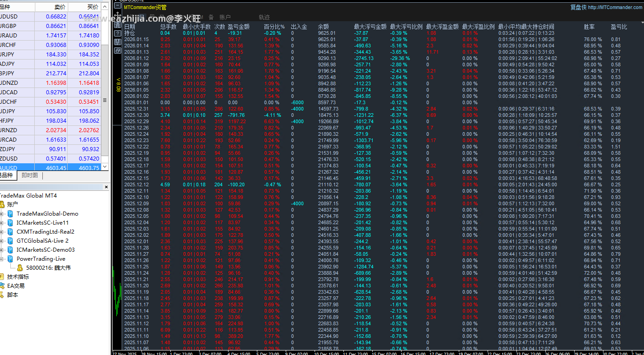The image size is (644, 355).
Task: Click the 2026.01.15 date row
Action: point(136,39)
